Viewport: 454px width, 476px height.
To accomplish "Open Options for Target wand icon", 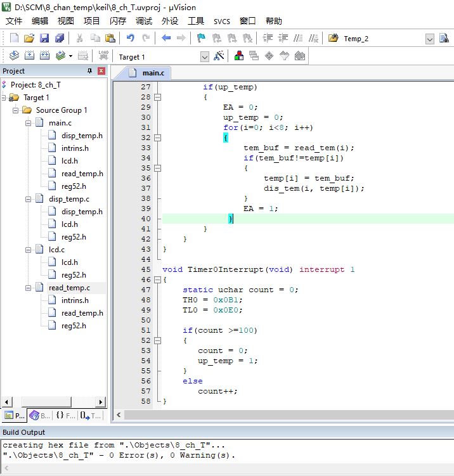I will [x=219, y=56].
